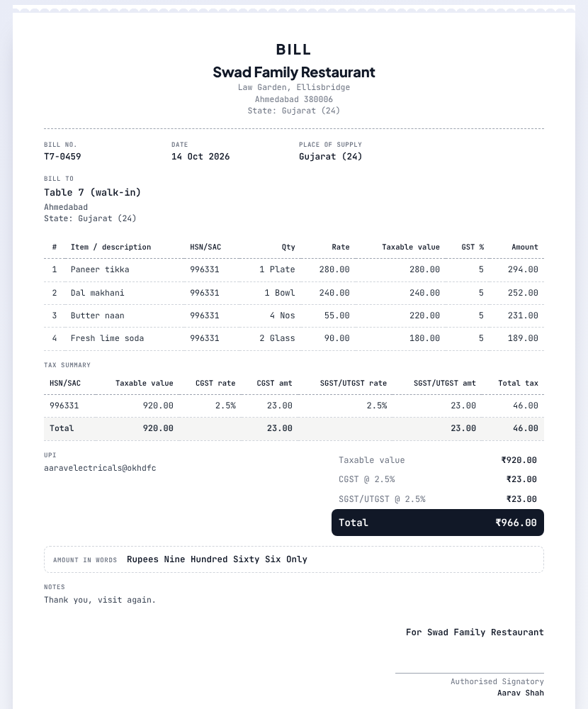
Task: Select the 90.00 rate for Fresh lime soda
Action: [x=337, y=338]
